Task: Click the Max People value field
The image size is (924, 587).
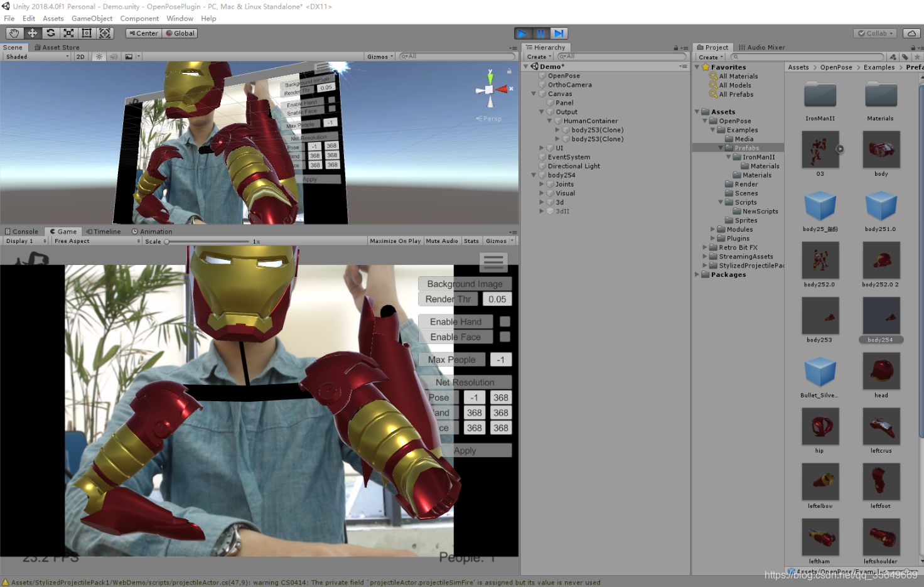Action: point(500,360)
